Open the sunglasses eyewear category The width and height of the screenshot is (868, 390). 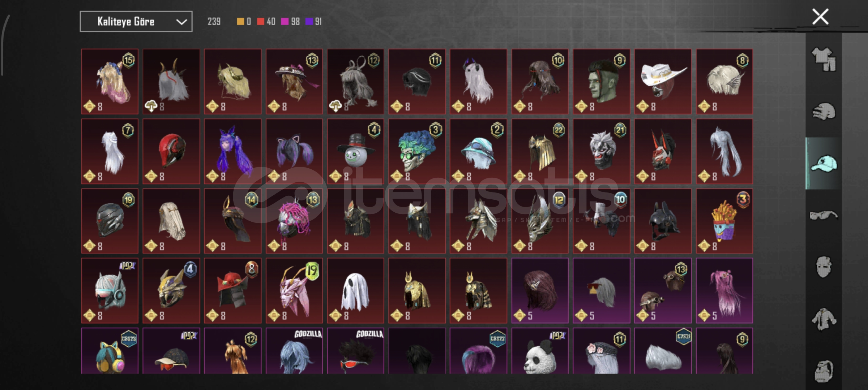point(824,216)
